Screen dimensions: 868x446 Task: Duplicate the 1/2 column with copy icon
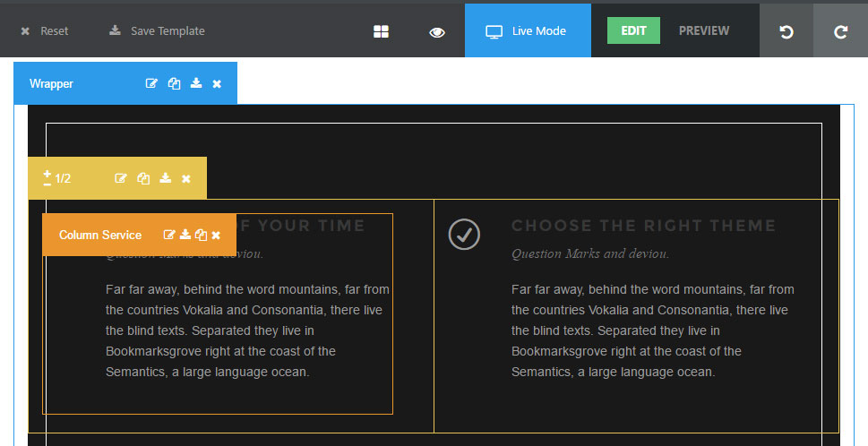coord(143,178)
